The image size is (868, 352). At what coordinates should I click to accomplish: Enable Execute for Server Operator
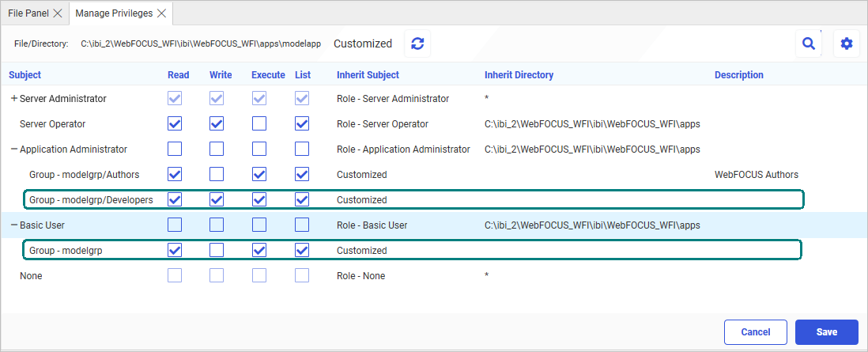click(259, 123)
